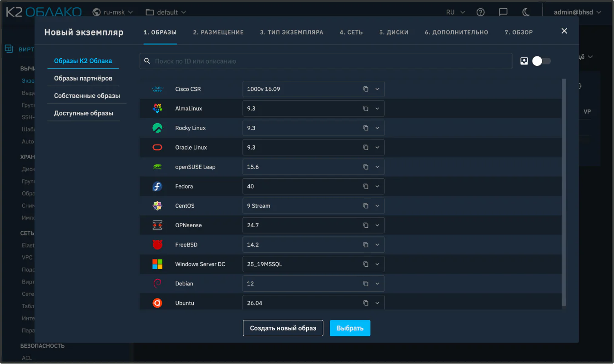Expand the Windows Server DC version dropdown
This screenshot has width=614, height=364.
pos(377,264)
